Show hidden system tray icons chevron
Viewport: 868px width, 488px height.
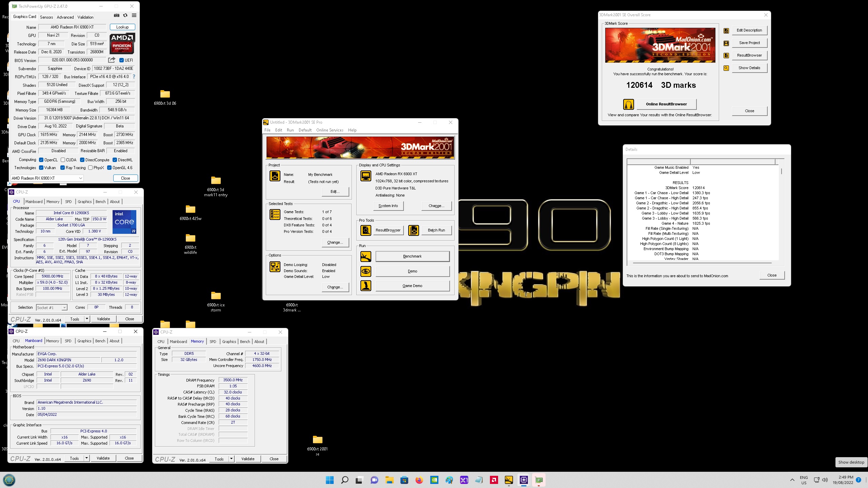click(x=792, y=480)
